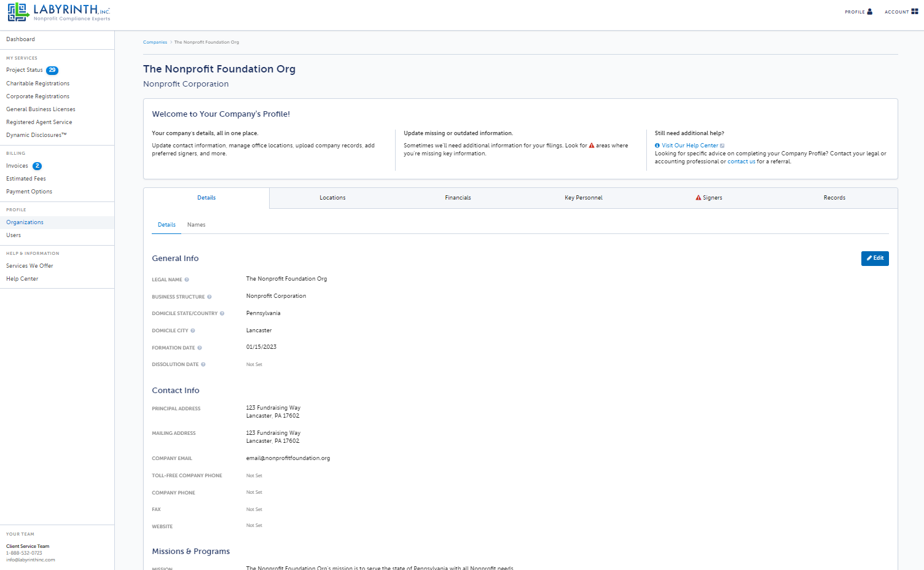Go to Companies breadcrumb link
The image size is (924, 570).
tap(155, 42)
